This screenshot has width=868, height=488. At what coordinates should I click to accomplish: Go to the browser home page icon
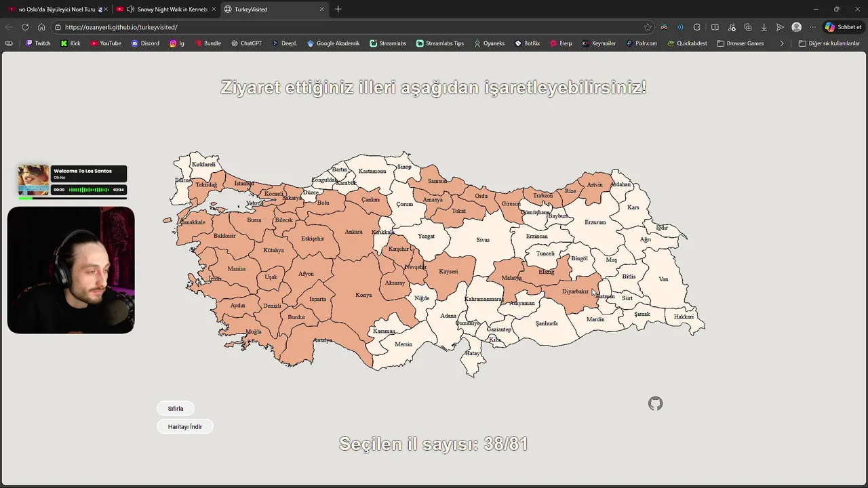41,27
